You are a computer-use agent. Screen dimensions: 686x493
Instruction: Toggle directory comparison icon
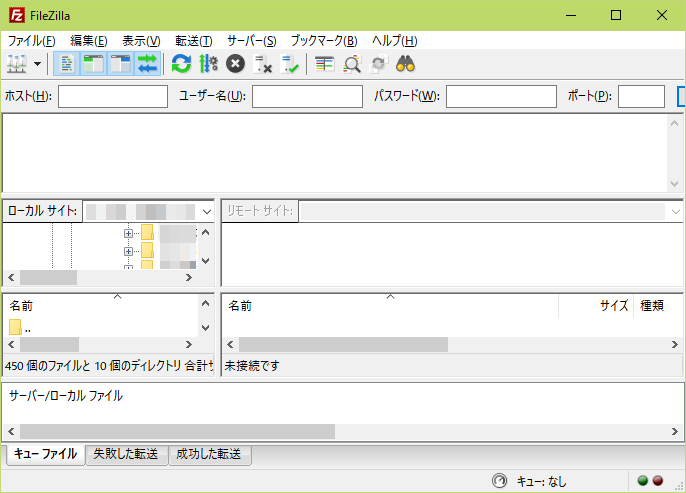coord(351,64)
